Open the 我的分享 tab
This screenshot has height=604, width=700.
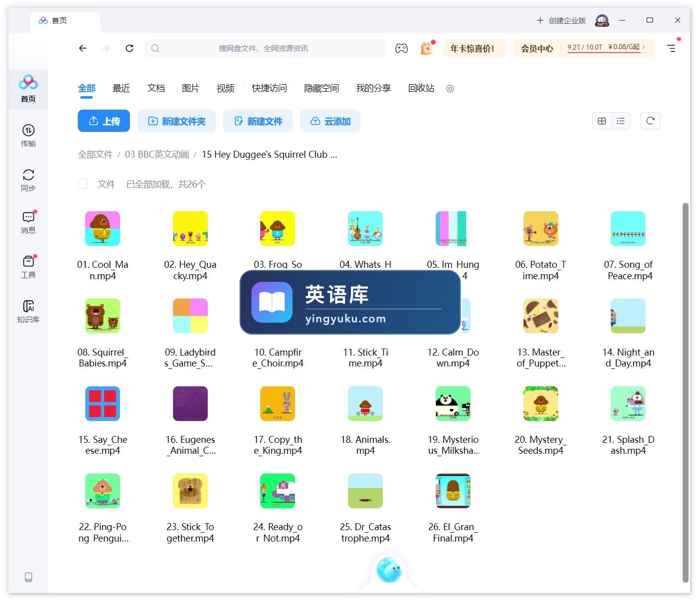[373, 88]
